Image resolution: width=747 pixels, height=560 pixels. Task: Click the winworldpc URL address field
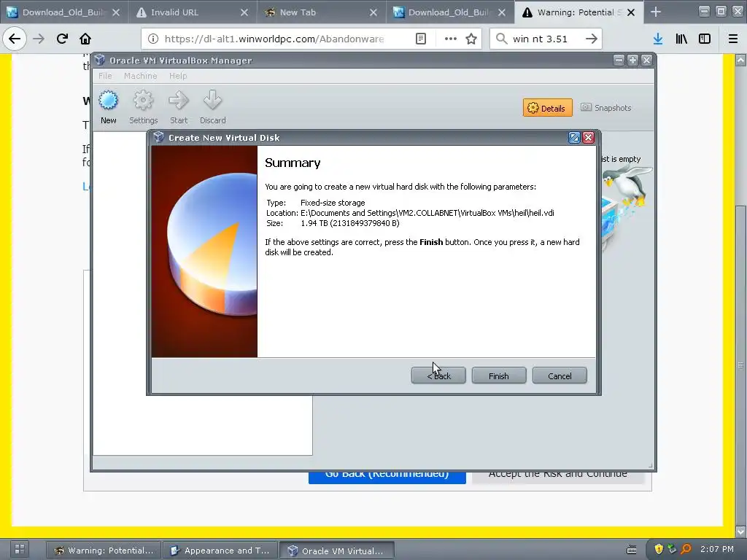click(274, 39)
